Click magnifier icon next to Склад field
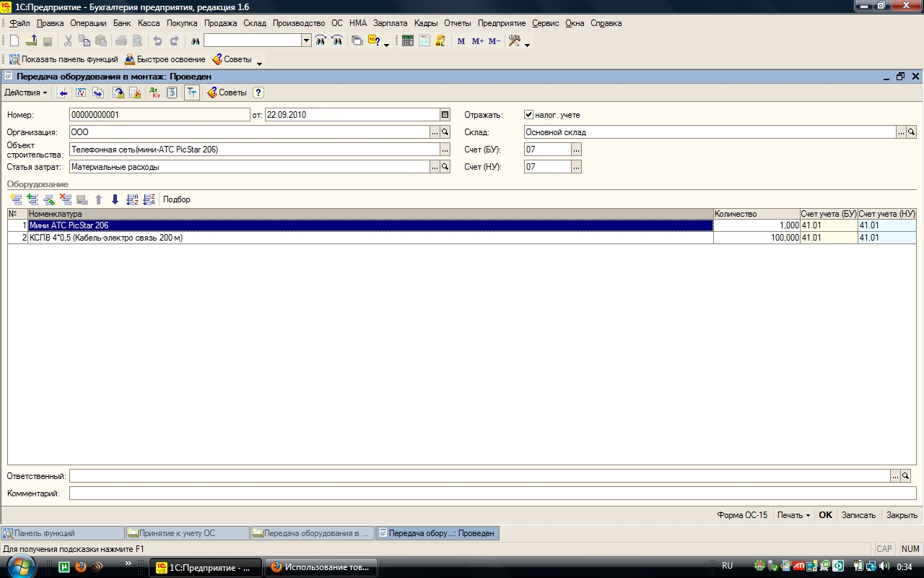 911,132
